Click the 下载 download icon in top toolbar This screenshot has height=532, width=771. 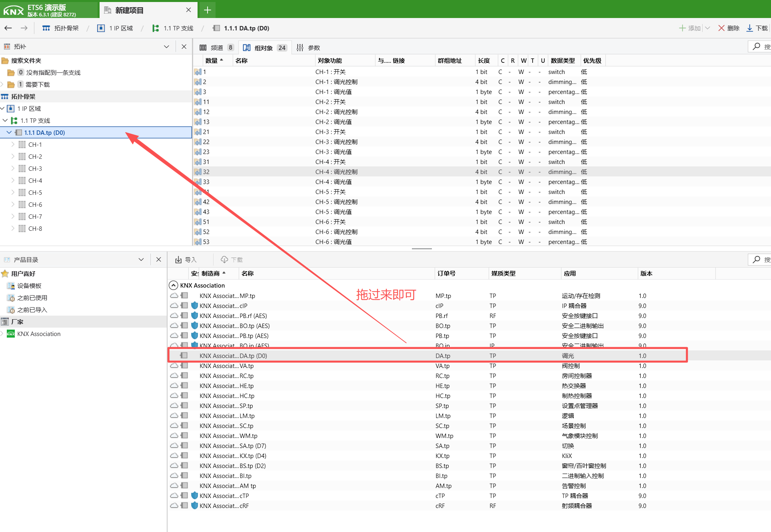coord(750,28)
